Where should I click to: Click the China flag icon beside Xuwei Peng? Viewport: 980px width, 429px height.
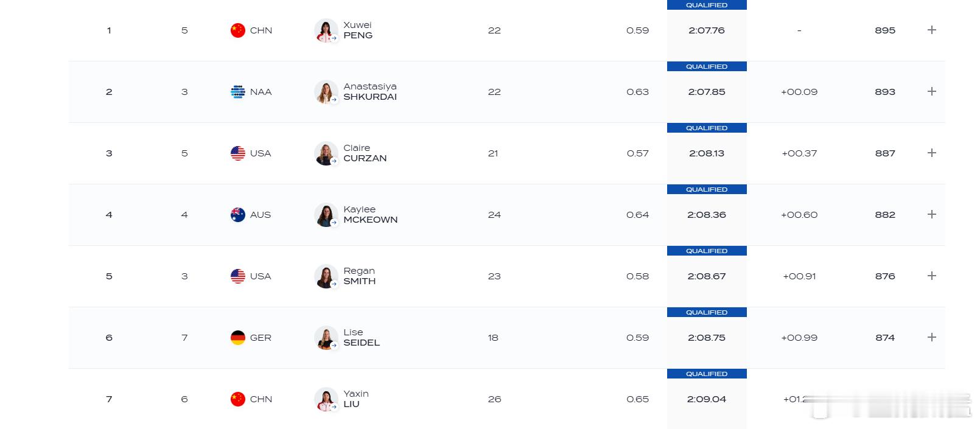(238, 30)
